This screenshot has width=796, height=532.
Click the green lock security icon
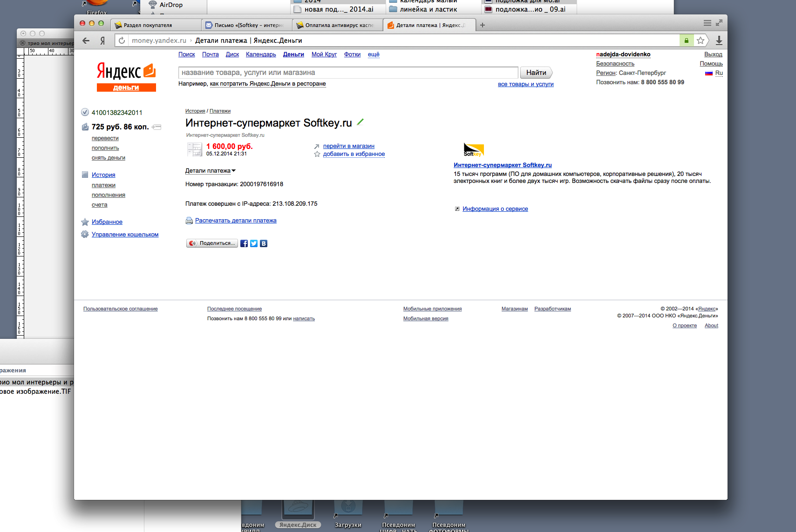pyautogui.click(x=686, y=40)
